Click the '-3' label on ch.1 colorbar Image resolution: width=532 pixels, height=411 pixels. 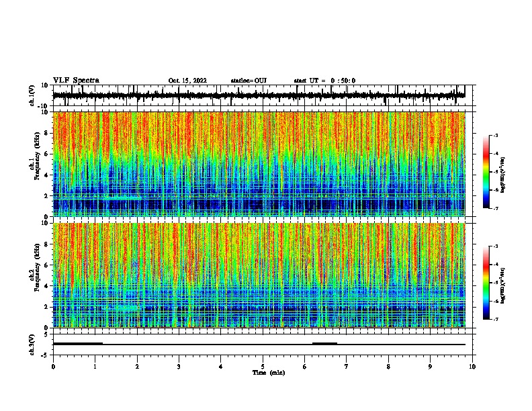pos(495,135)
